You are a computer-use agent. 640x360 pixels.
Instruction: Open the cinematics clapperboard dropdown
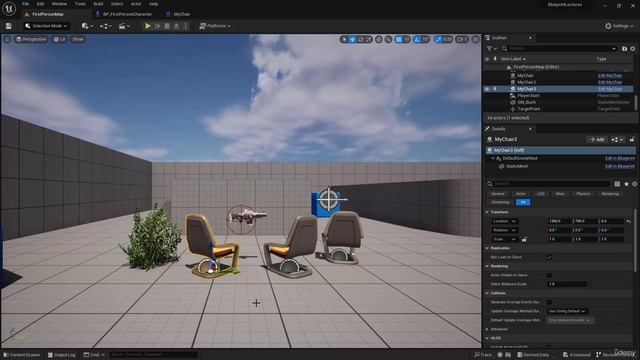(124, 26)
